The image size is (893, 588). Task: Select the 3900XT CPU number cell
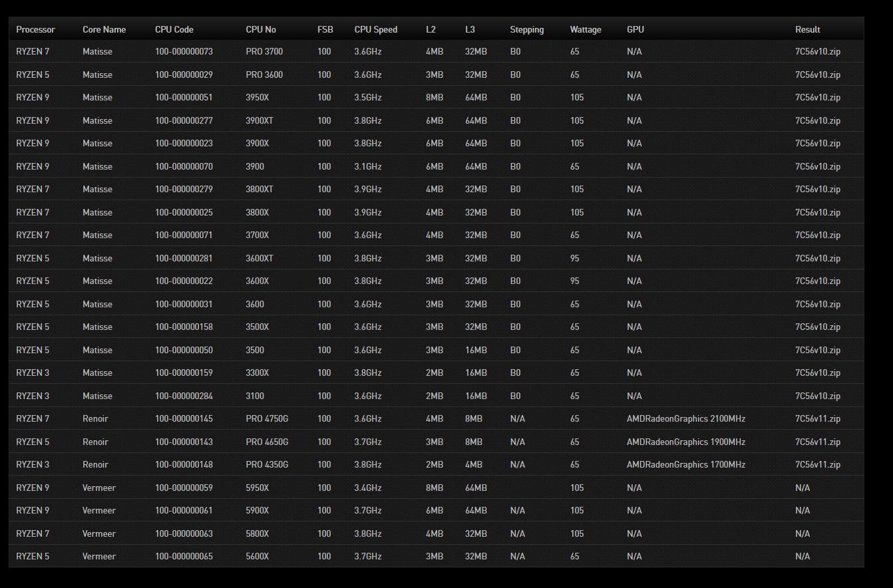[x=260, y=120]
